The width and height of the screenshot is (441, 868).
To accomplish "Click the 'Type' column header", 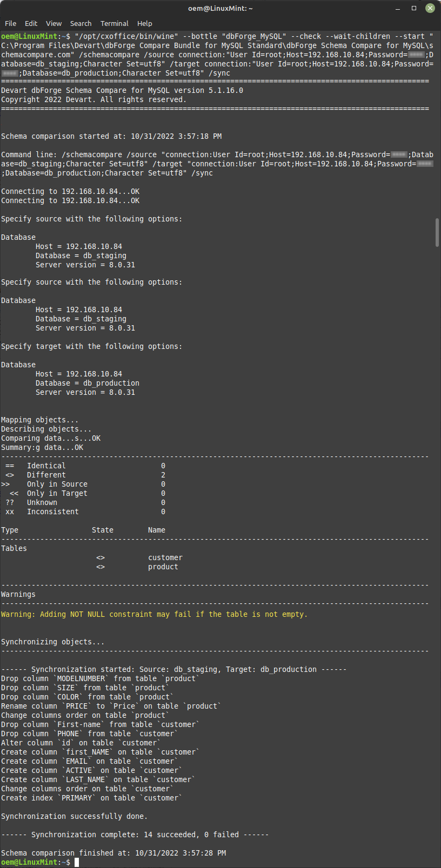I will click(10, 530).
